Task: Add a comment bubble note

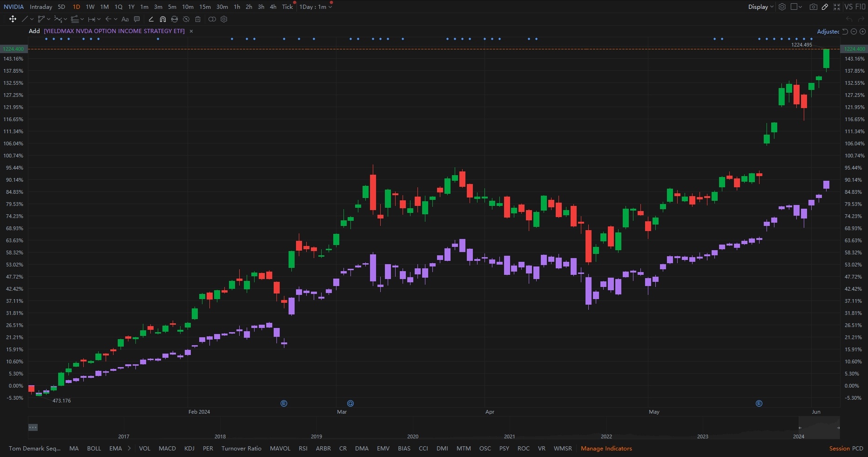Action: point(137,19)
